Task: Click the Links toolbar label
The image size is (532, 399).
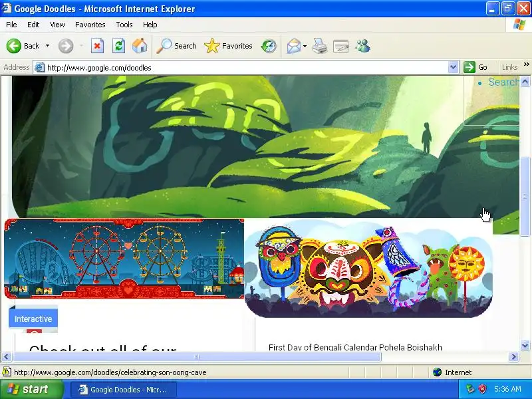Action: coord(509,67)
